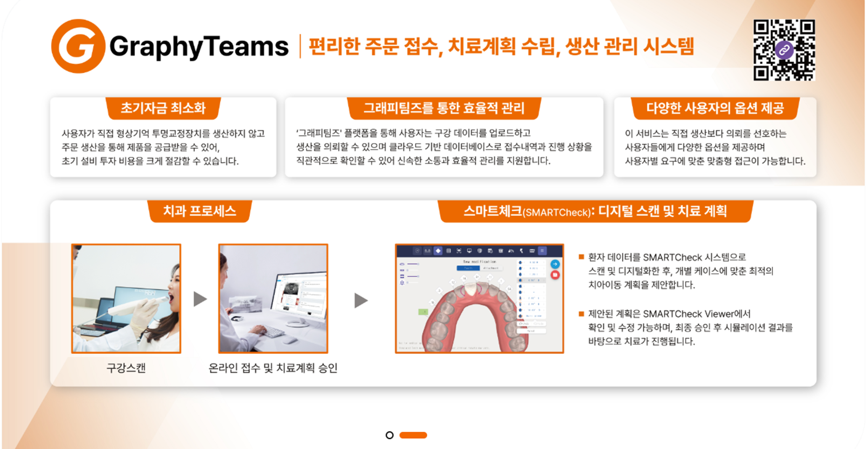Click the blue arrow circle button

[555, 264]
